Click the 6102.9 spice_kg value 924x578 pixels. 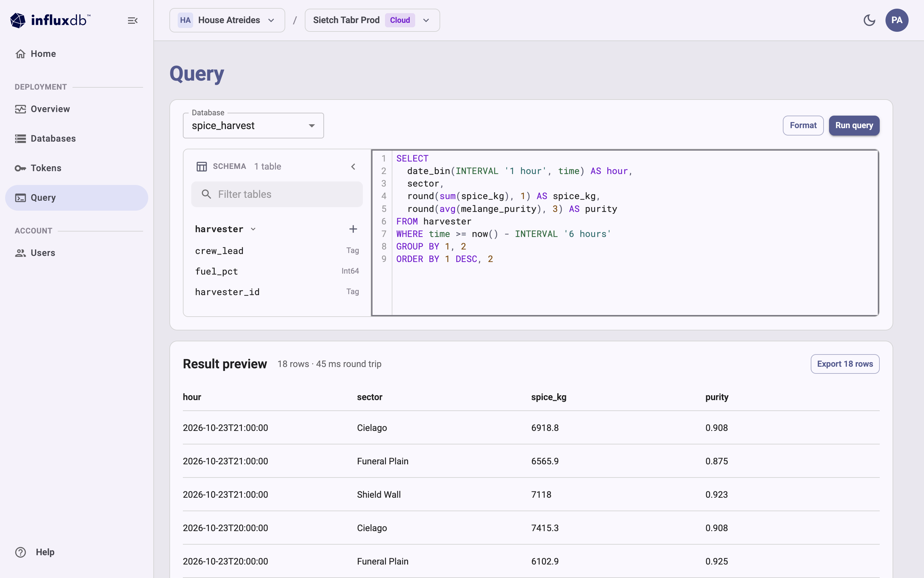pos(545,561)
